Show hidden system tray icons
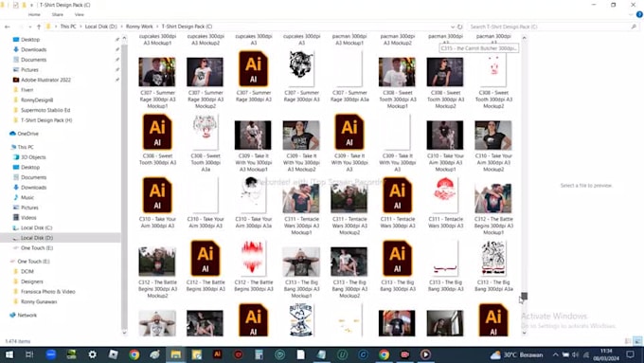This screenshot has width=644, height=363. pyautogui.click(x=555, y=354)
